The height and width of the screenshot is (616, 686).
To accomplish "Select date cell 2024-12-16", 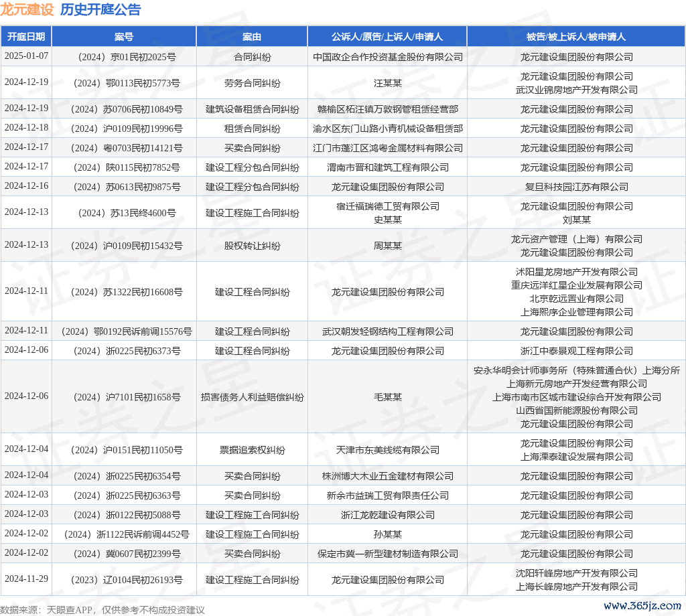I will click(26, 186).
